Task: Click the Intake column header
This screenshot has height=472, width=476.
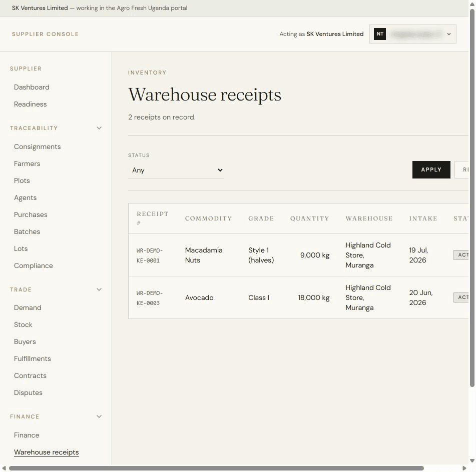Action: [423, 218]
